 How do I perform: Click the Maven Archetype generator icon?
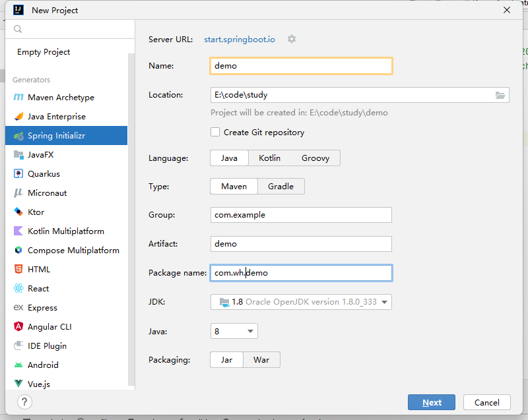tap(18, 97)
